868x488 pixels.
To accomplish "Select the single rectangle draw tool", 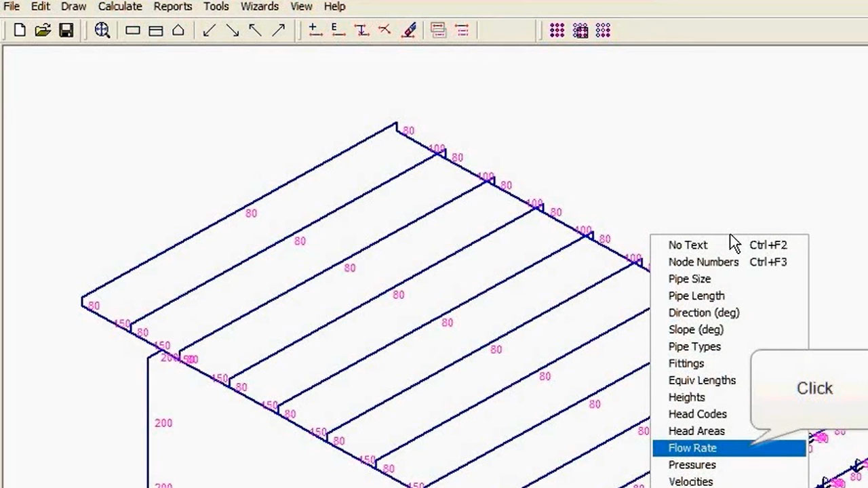I will pyautogui.click(x=133, y=30).
